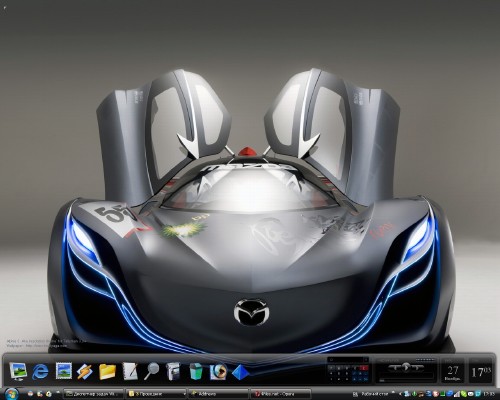The image size is (500, 400).
Task: Click the clock widget showing 17:03
Action: (x=481, y=371)
